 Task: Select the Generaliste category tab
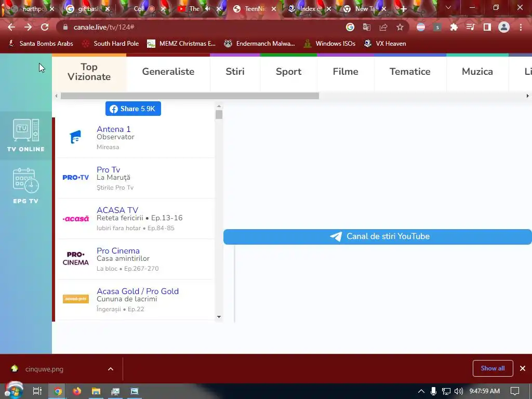pos(168,72)
